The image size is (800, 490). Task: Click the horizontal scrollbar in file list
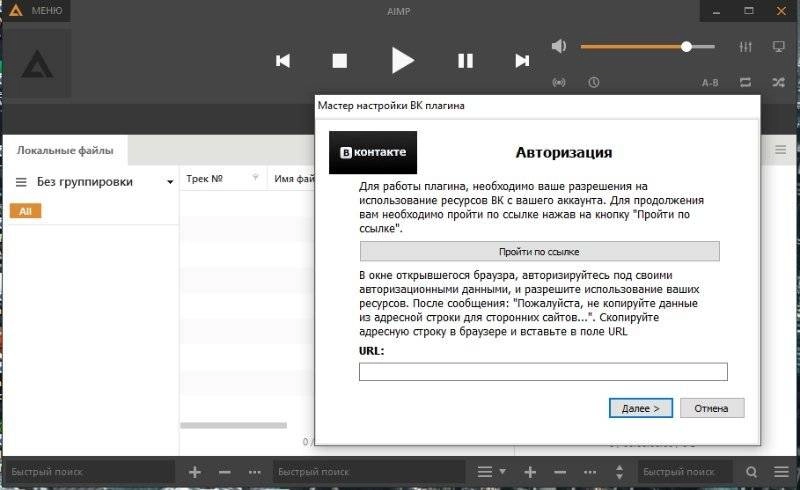[x=234, y=425]
